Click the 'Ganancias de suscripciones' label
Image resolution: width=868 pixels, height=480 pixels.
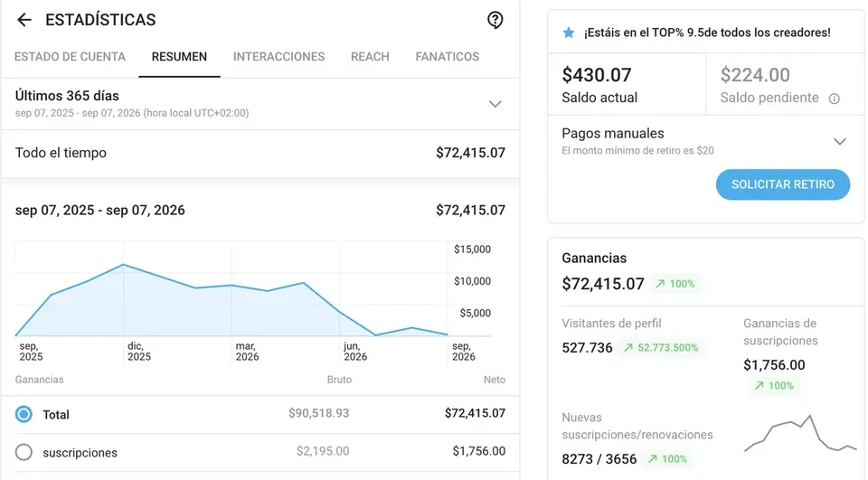(780, 332)
